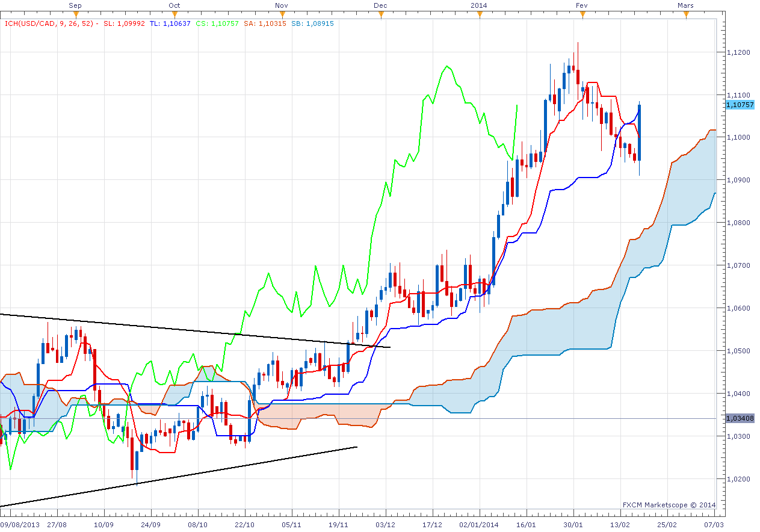Screen dimensions: 760x532
Task: Click the SB: 1,08915 value
Action: [x=313, y=23]
